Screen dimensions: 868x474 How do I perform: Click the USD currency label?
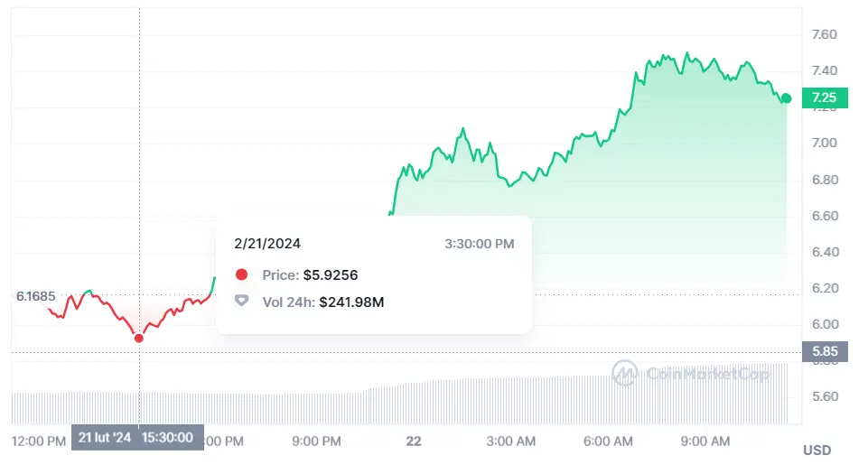tap(817, 450)
